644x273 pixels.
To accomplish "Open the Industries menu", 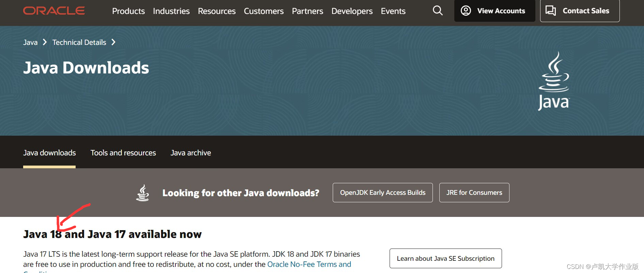I will (x=171, y=11).
